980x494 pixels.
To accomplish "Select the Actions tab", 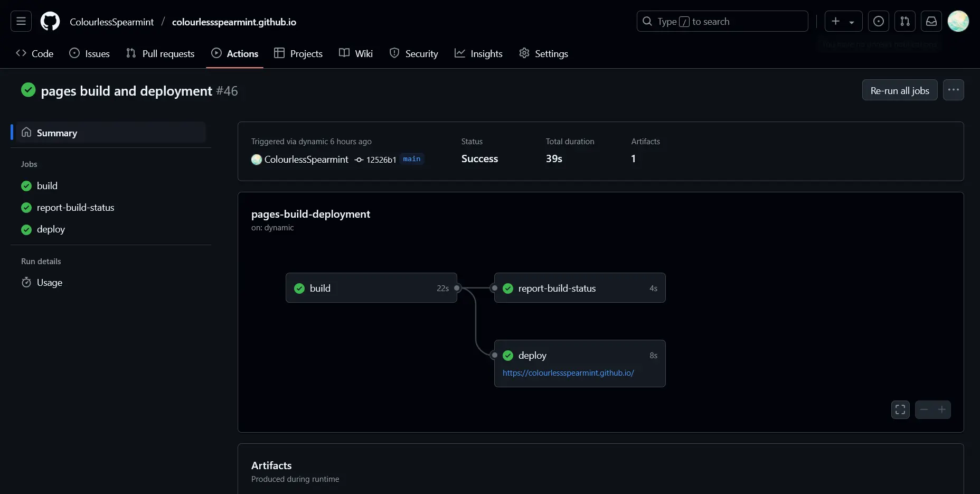I will click(x=235, y=53).
